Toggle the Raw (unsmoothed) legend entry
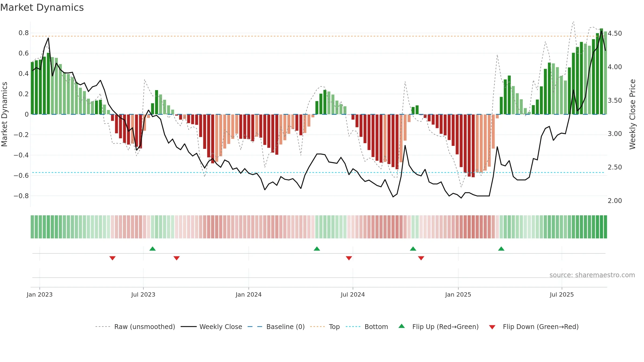Viewport: 644px width, 362px height. coord(135,327)
